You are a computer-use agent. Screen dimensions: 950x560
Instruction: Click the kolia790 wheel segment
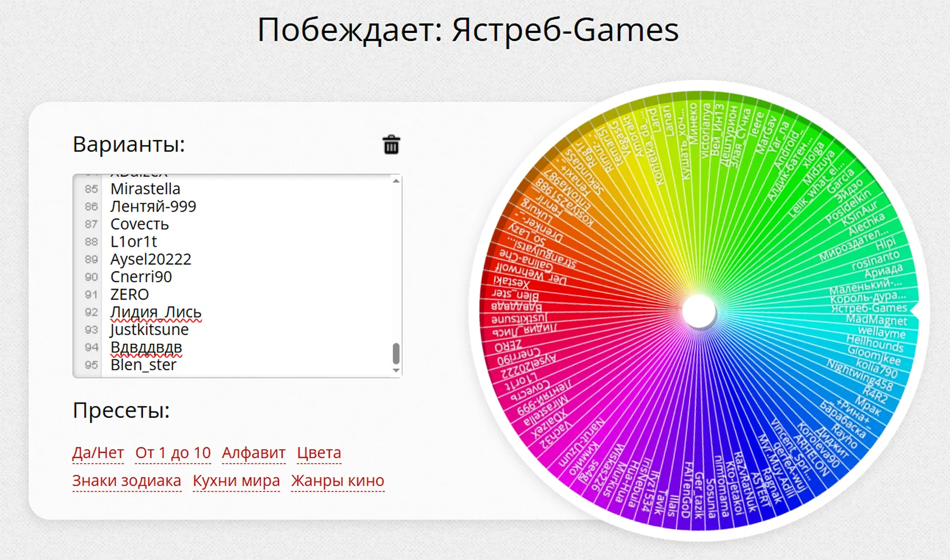876,368
